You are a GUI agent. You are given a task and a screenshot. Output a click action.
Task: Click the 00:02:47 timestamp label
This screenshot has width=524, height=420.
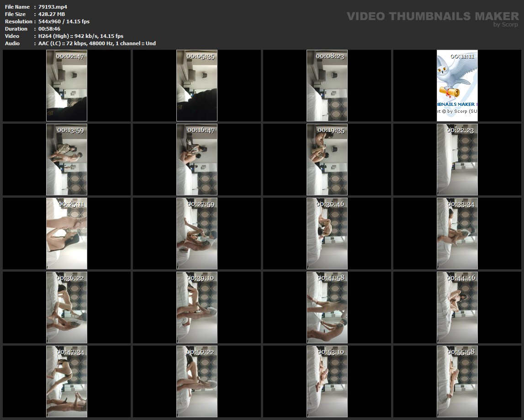coord(70,56)
